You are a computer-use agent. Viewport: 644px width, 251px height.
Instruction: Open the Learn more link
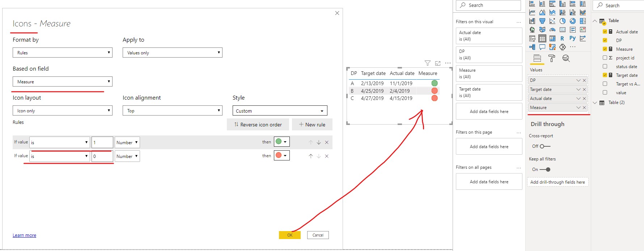click(24, 235)
